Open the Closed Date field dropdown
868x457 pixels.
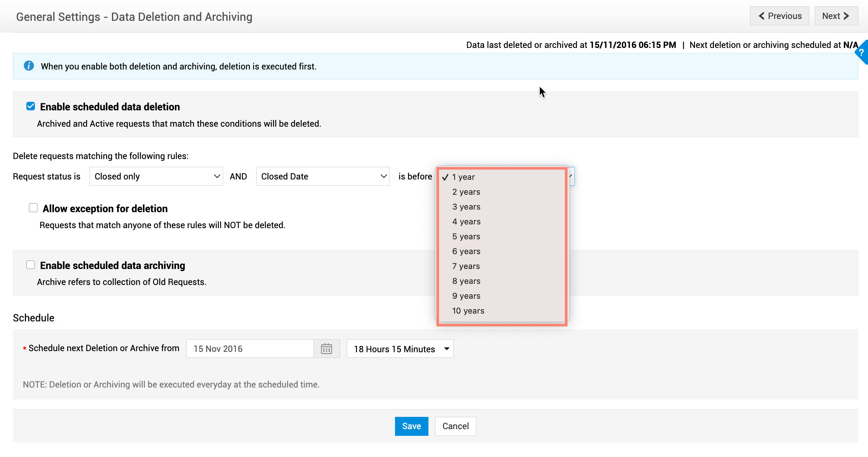pos(323,176)
